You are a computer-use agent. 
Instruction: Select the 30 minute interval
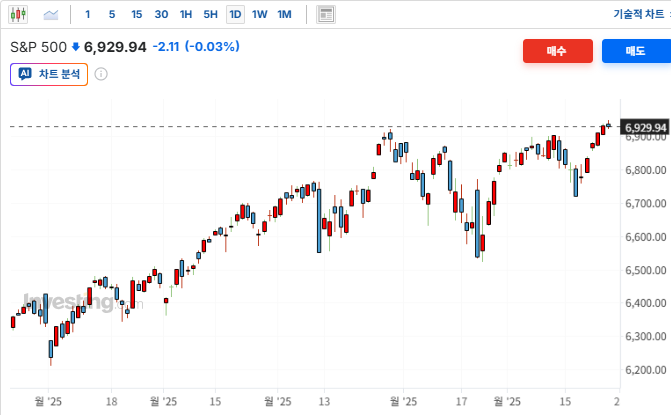[x=161, y=15]
